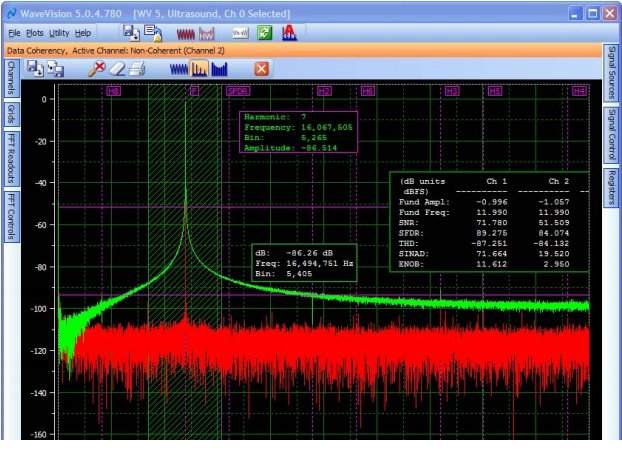Click the reset zoom magnifier icon
This screenshot has height=457, width=622.
point(97,69)
